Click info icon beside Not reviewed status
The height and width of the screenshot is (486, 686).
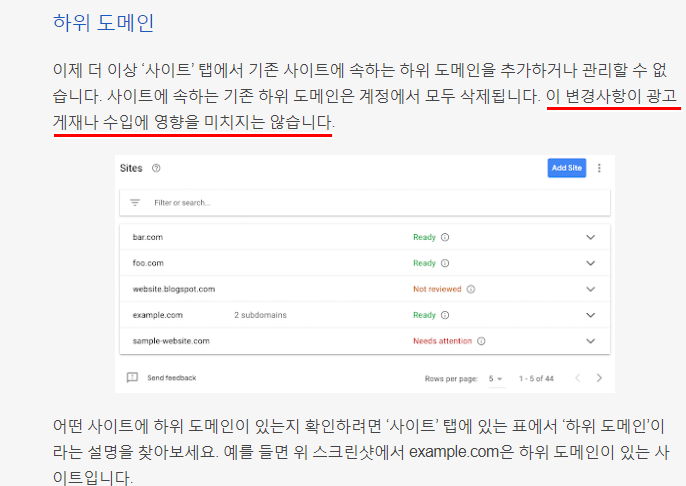[x=471, y=289]
